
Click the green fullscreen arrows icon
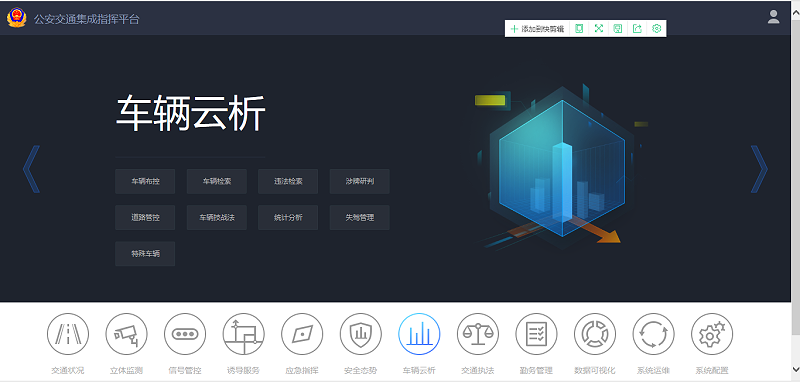[x=598, y=29]
